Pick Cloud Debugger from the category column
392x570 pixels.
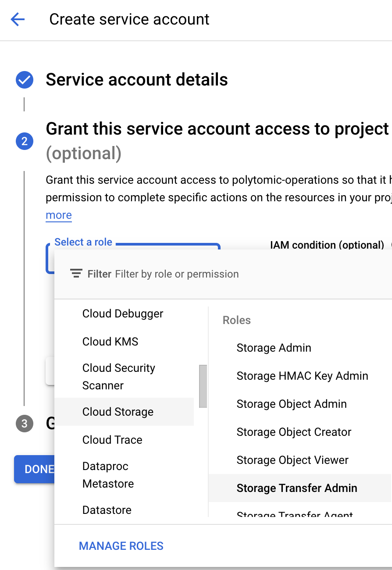[122, 313]
